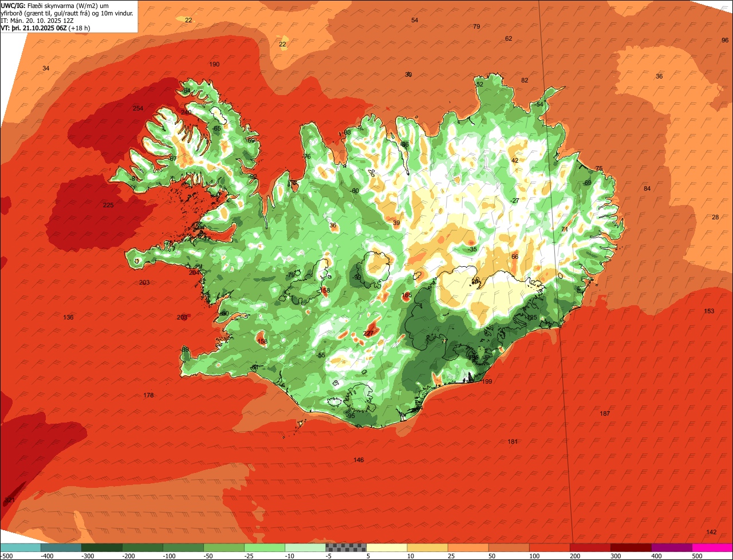Click the light teal -500 to -400 legend swatch
The width and height of the screenshot is (733, 560).
21,548
